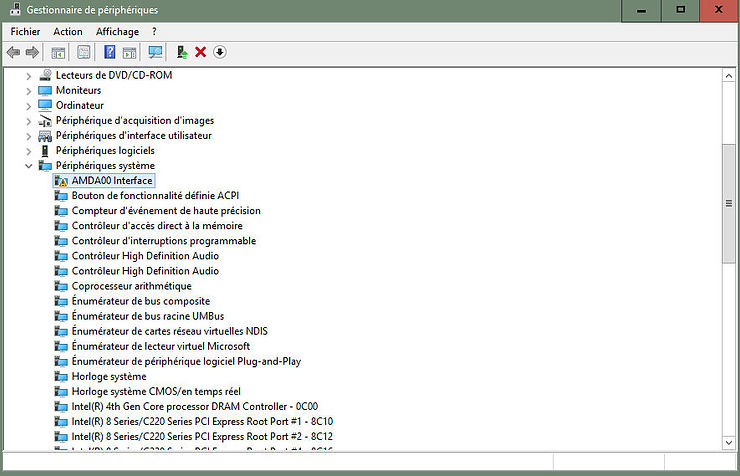Open the Affichage menu
The width and height of the screenshot is (740, 476).
coord(117,32)
